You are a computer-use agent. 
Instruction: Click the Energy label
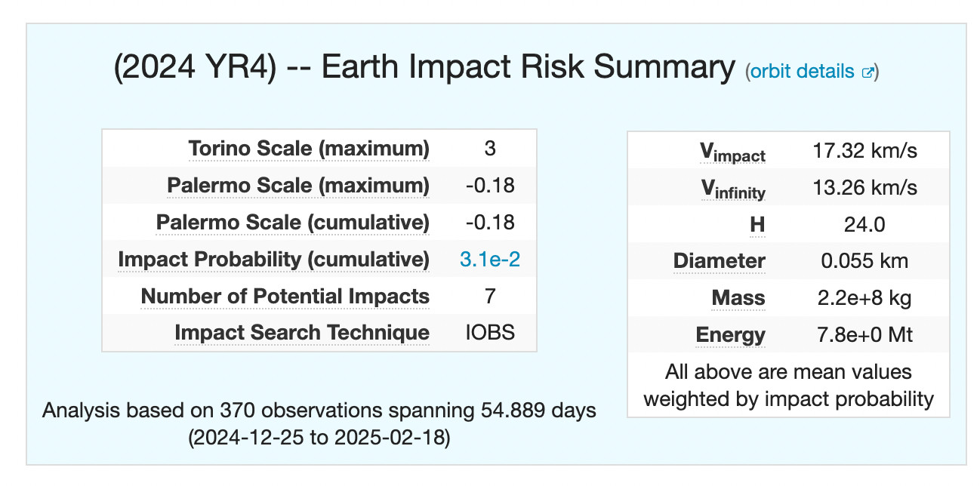(731, 334)
